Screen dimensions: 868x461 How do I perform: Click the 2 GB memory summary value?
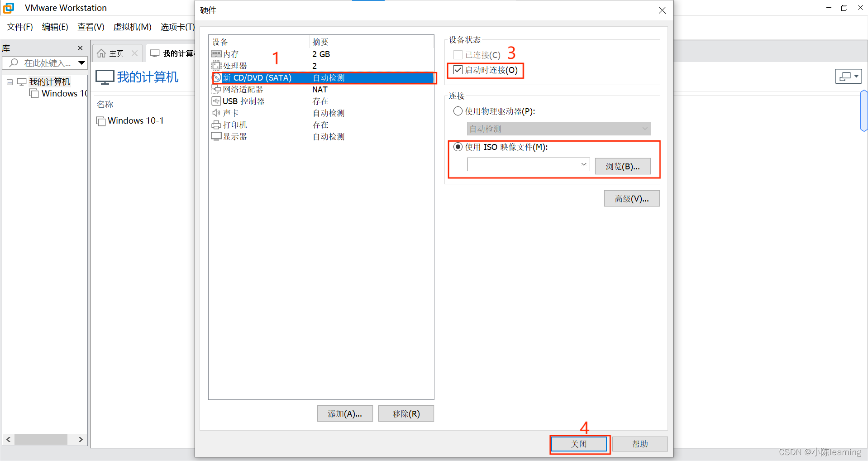coord(321,54)
